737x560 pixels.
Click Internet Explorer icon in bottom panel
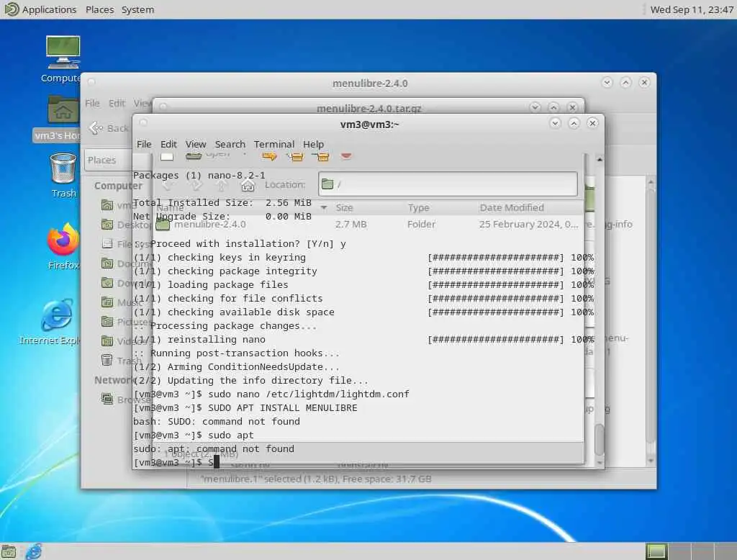[33, 551]
